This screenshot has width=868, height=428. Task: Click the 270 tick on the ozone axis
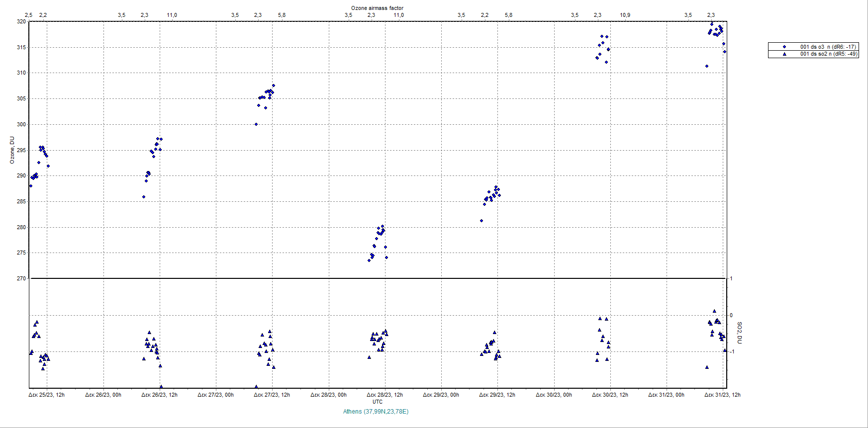pos(21,278)
